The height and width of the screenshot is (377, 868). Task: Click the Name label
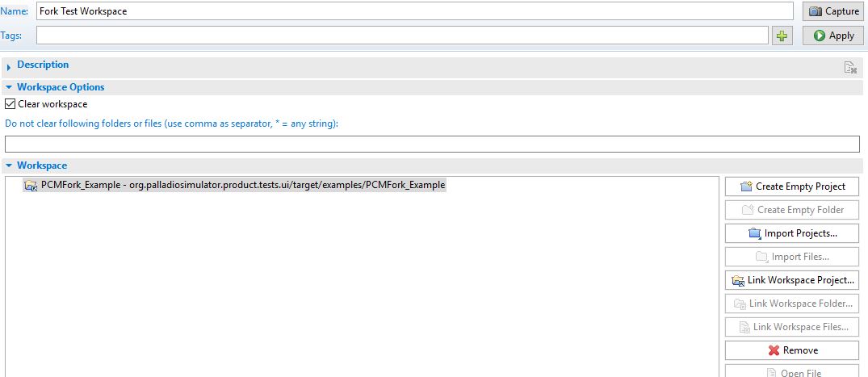(14, 10)
